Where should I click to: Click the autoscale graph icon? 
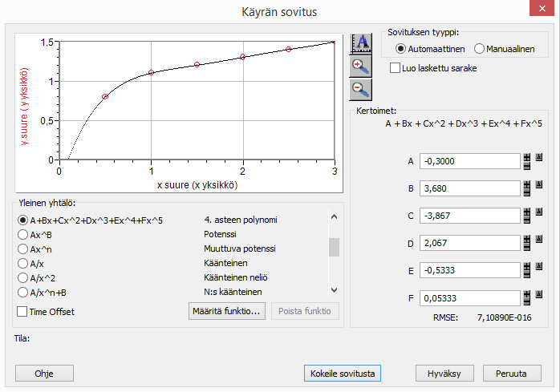click(x=360, y=43)
